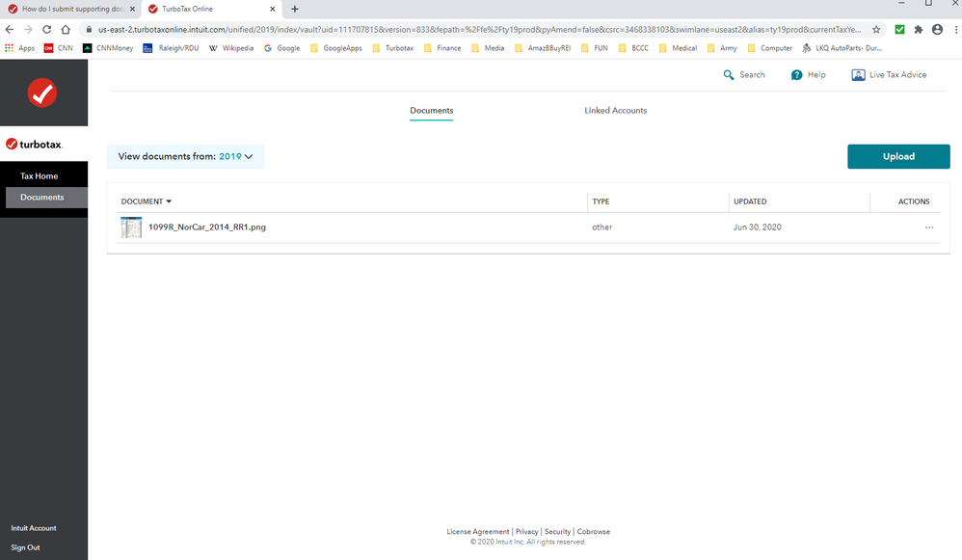The image size is (962, 560).
Task: Open the Security footer link
Action: point(558,532)
